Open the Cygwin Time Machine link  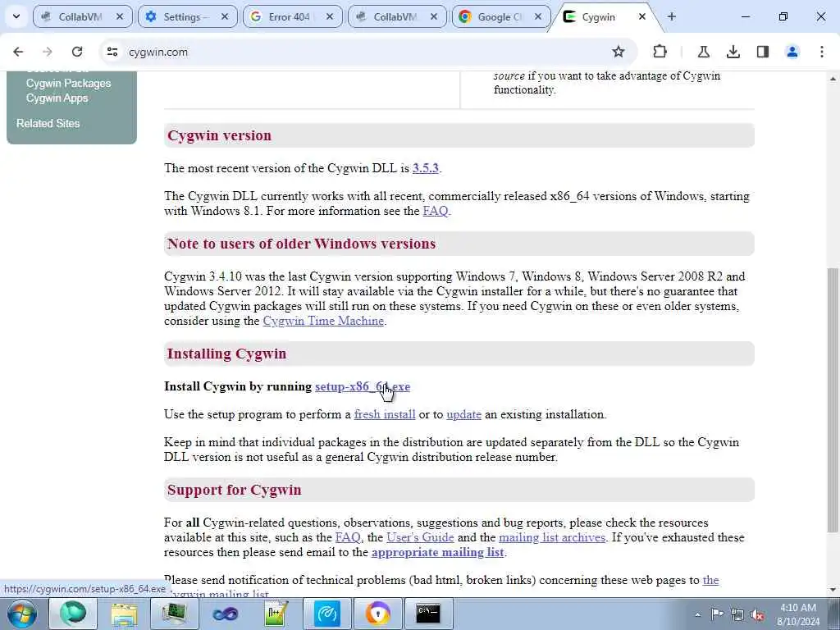(323, 321)
